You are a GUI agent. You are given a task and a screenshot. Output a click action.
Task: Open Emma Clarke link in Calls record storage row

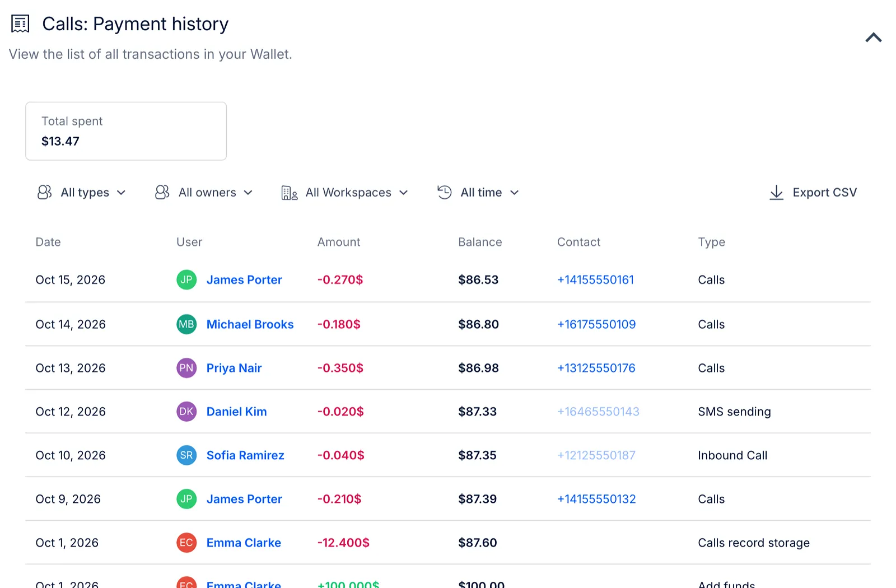point(244,543)
